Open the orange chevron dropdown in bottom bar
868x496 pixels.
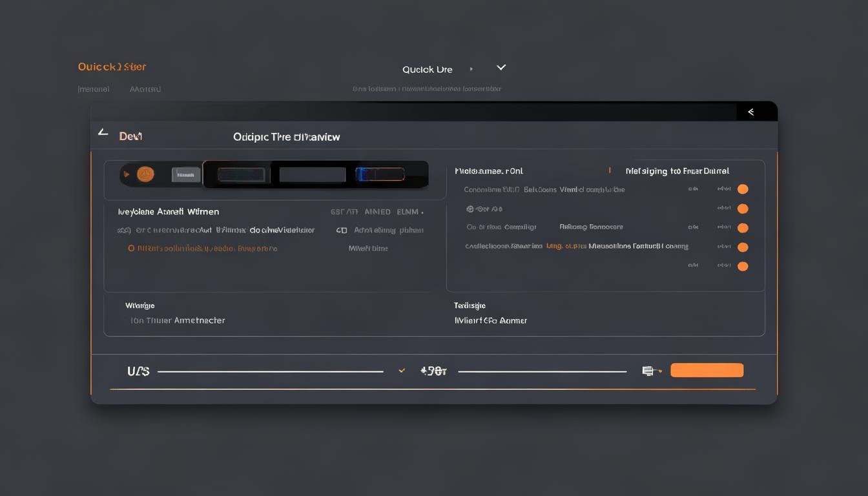(x=402, y=371)
